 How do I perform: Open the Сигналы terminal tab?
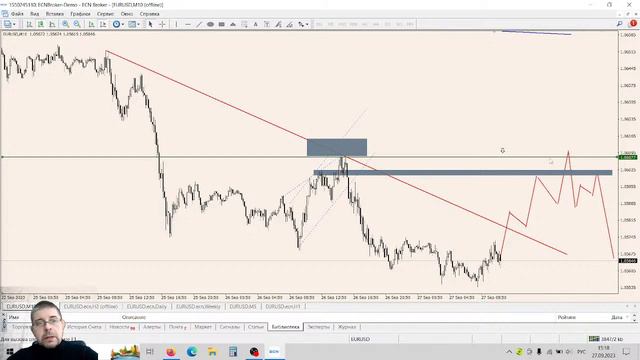click(x=229, y=327)
